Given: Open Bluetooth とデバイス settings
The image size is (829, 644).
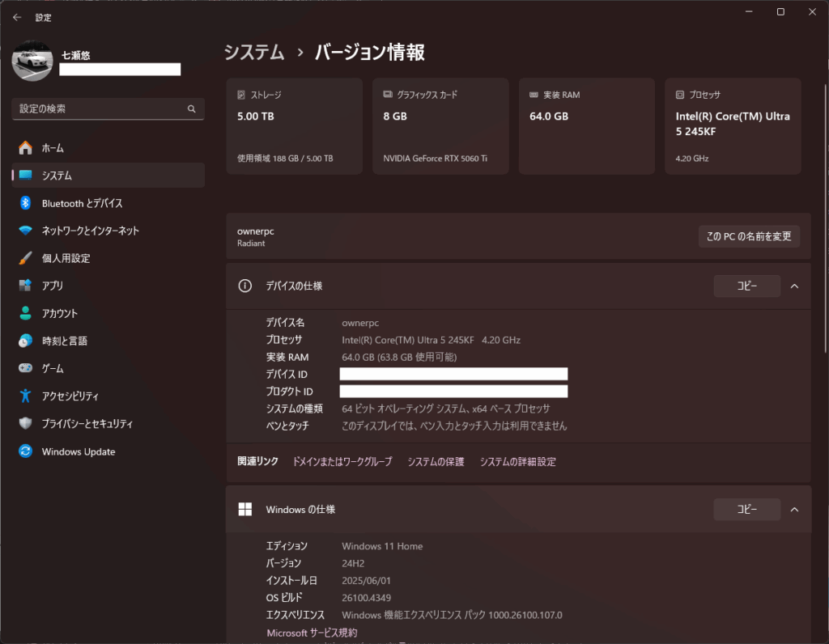Looking at the screenshot, I should [108, 203].
